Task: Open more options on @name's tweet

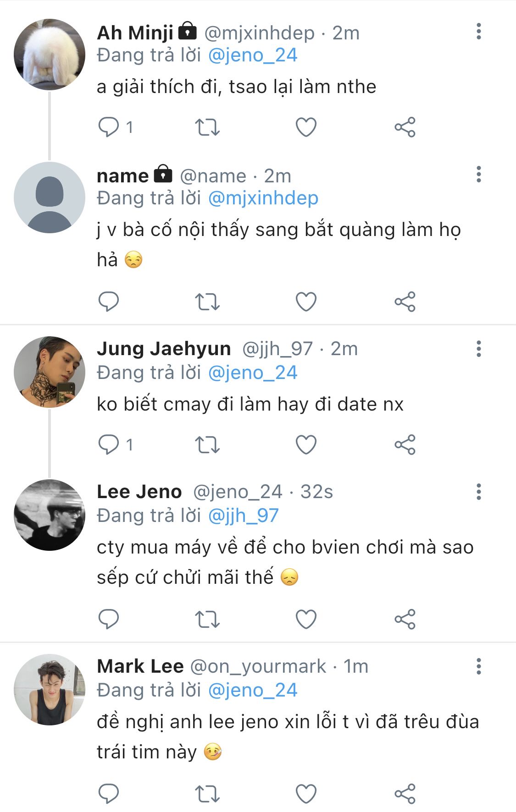Action: pyautogui.click(x=478, y=175)
